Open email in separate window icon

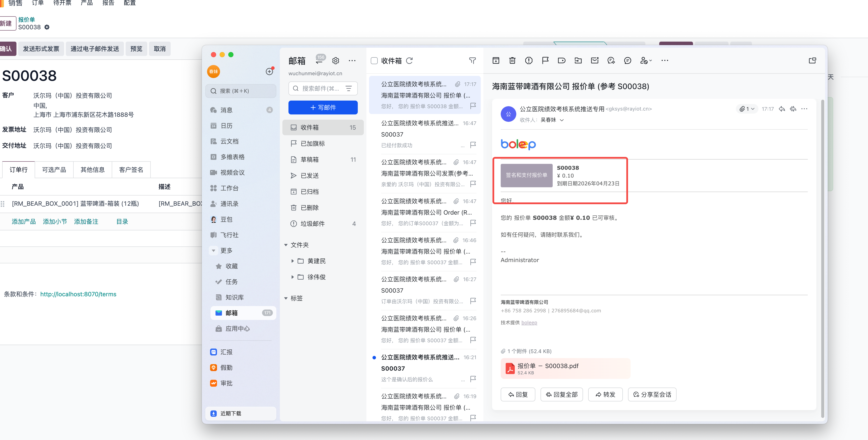[x=812, y=61]
